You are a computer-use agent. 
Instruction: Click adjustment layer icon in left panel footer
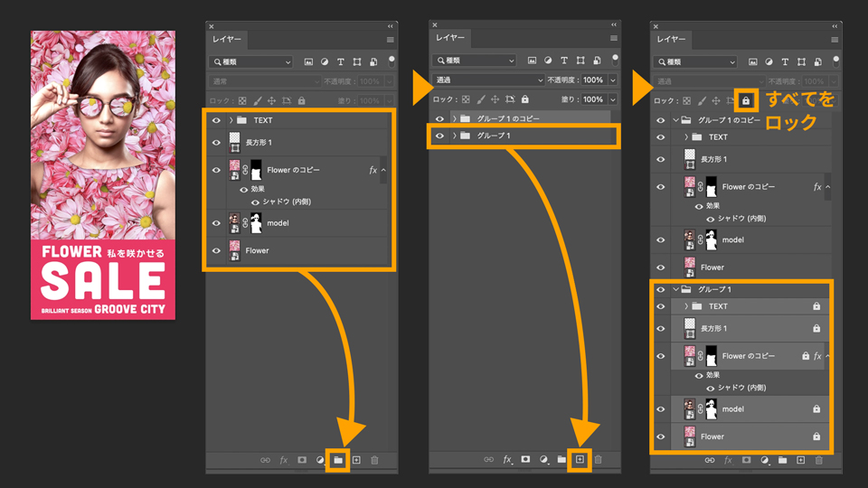tap(320, 460)
